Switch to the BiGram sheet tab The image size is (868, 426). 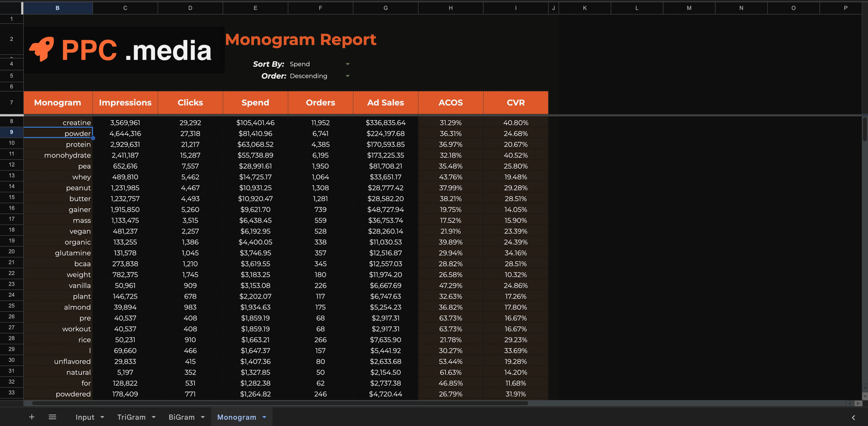pos(181,417)
